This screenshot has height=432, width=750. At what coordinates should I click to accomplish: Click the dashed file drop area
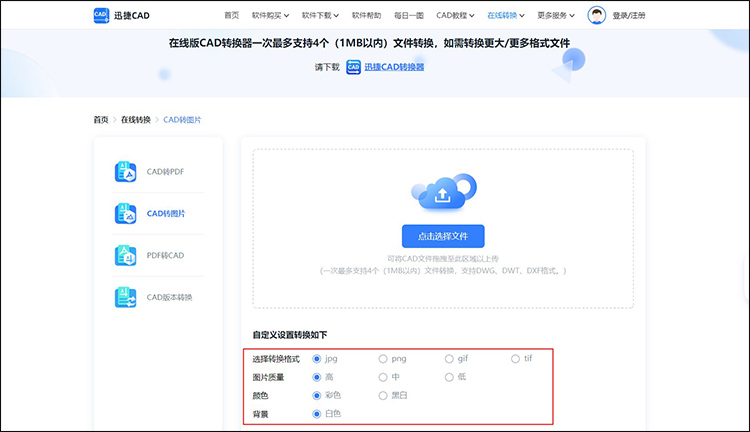(x=443, y=229)
